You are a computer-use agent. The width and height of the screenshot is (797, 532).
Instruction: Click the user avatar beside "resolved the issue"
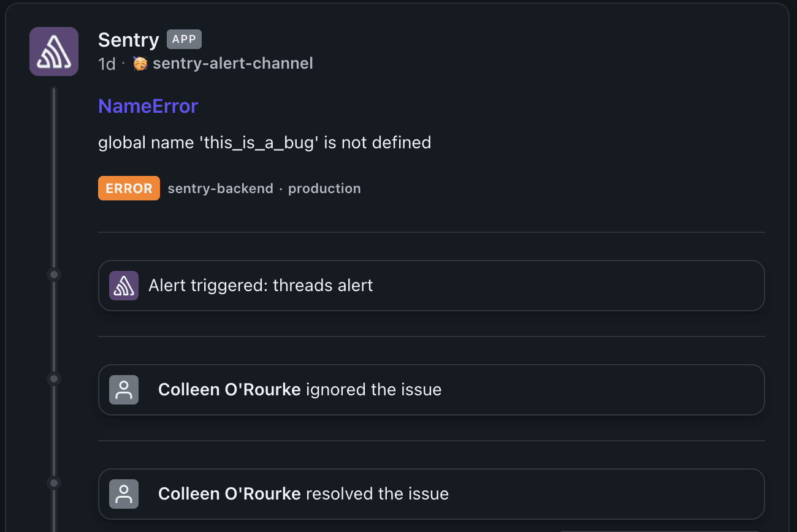point(124,494)
